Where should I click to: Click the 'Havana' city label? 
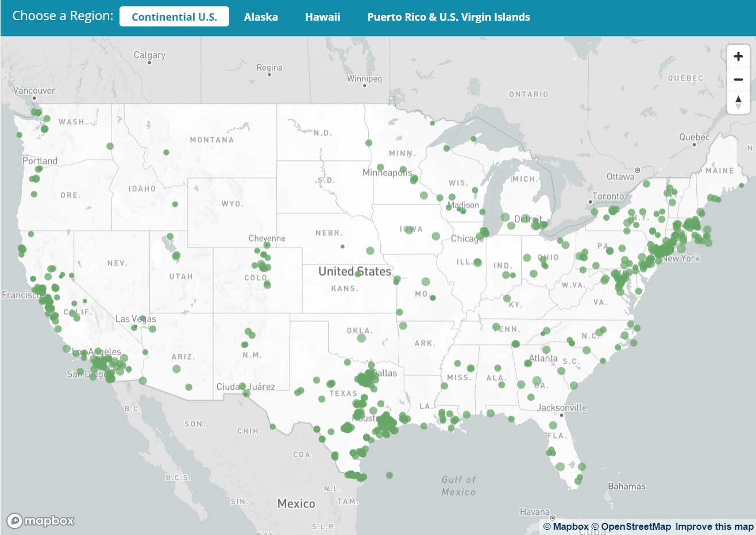coord(535,512)
